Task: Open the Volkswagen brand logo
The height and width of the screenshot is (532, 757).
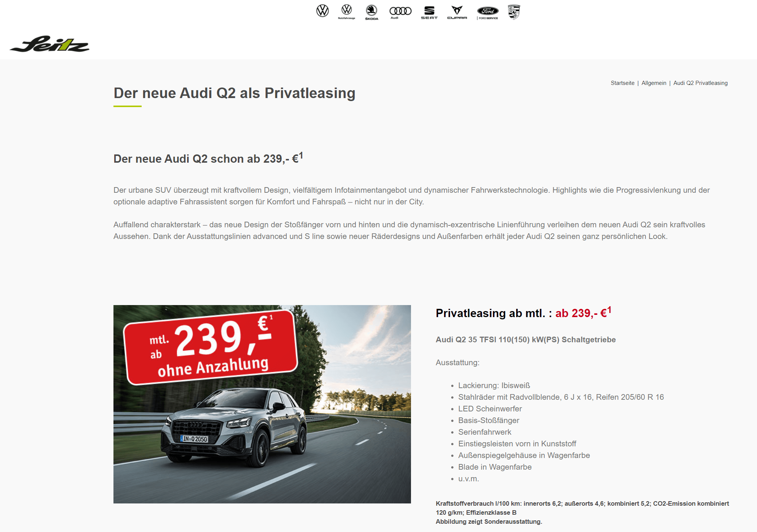Action: pyautogui.click(x=322, y=11)
